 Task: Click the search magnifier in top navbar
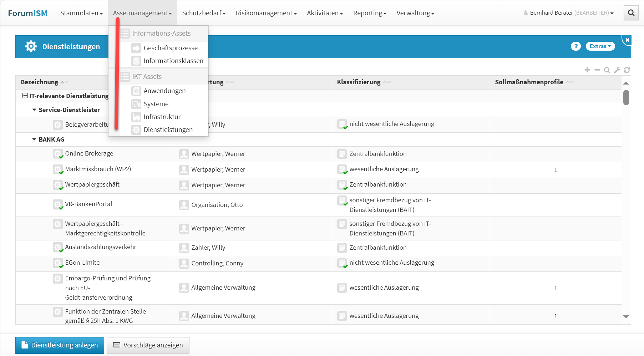[631, 13]
